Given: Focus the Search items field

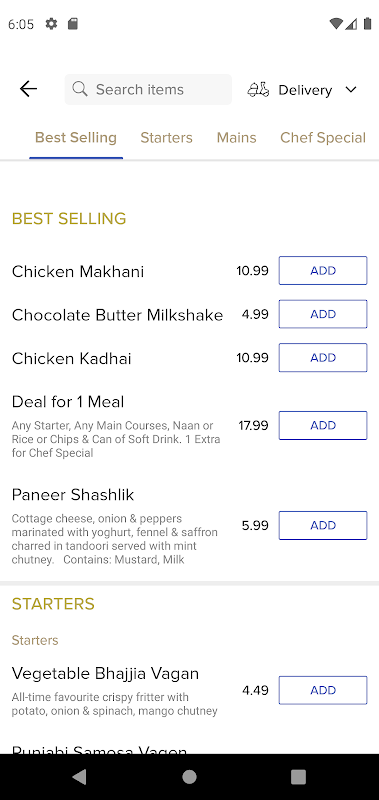Looking at the screenshot, I should pyautogui.click(x=148, y=89).
